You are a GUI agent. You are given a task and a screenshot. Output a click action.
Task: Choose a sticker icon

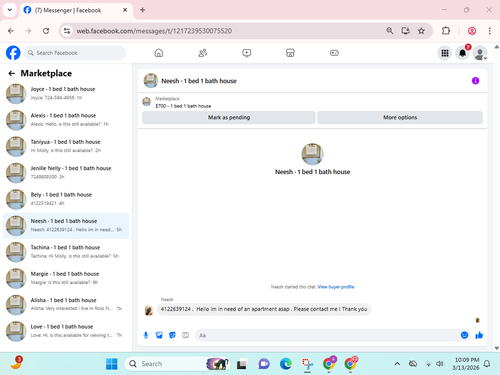tap(172, 335)
